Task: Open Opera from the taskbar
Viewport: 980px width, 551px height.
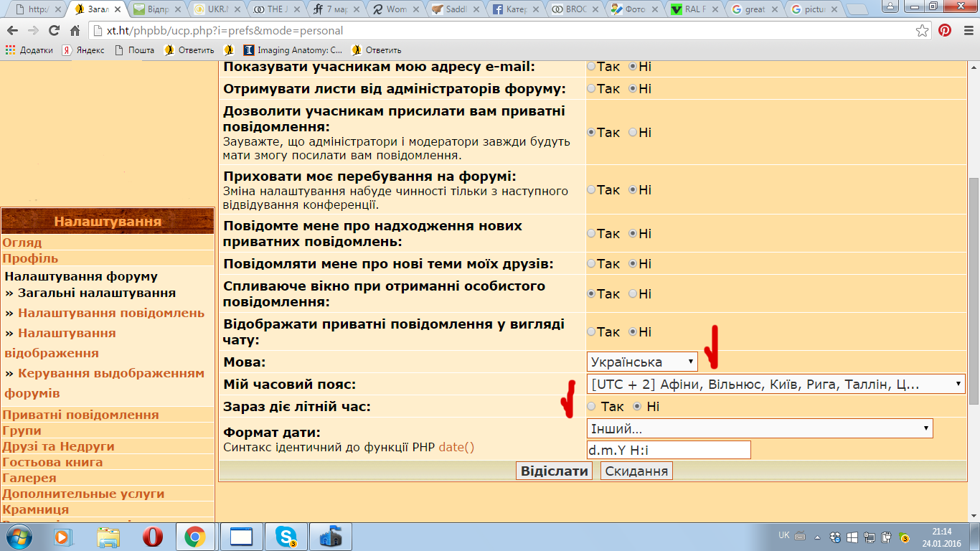Action: click(x=152, y=536)
